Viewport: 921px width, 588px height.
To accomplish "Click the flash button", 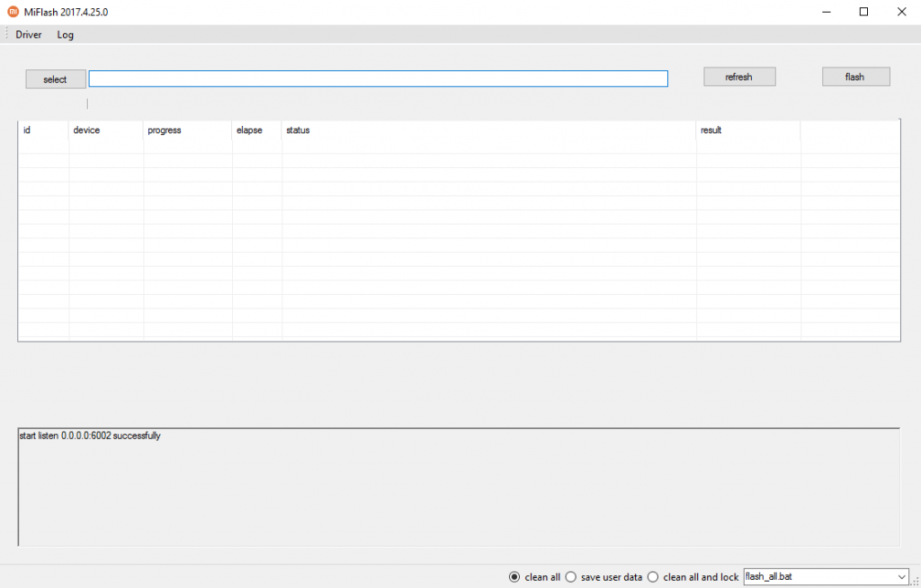I will pyautogui.click(x=855, y=77).
